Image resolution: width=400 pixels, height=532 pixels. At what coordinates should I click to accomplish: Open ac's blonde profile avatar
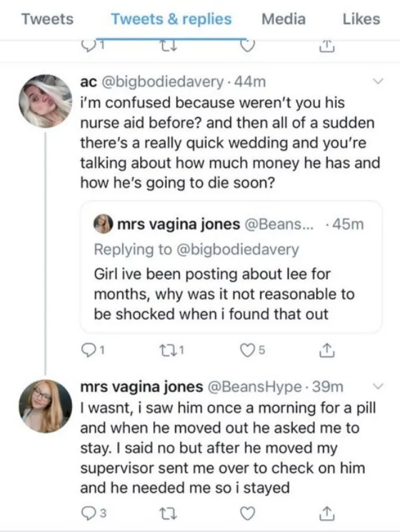tap(45, 102)
